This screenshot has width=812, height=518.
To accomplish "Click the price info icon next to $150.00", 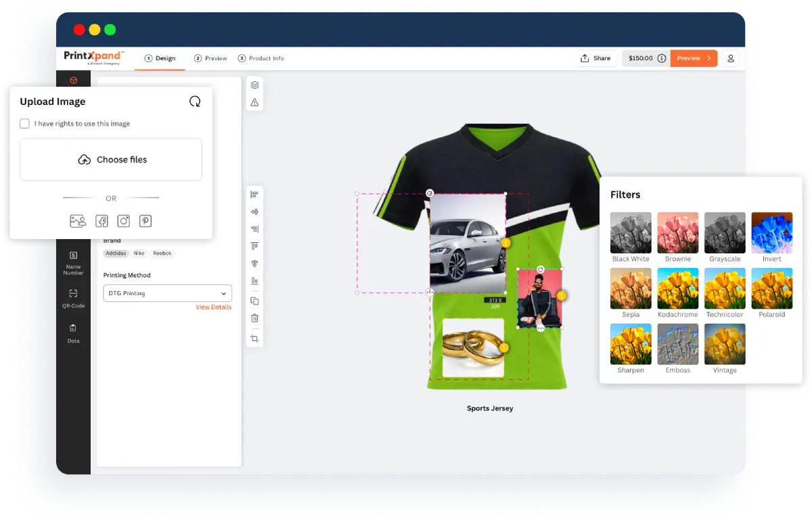I will [x=662, y=58].
